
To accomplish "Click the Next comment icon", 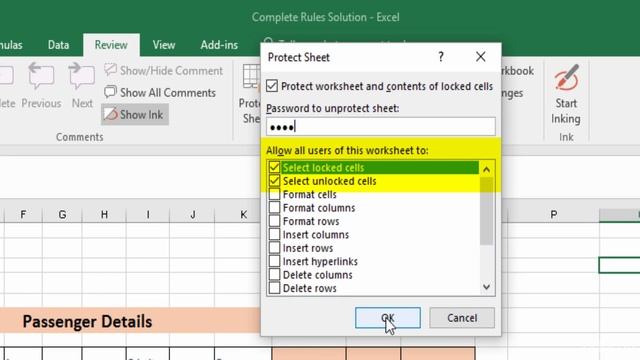I will pyautogui.click(x=82, y=76).
